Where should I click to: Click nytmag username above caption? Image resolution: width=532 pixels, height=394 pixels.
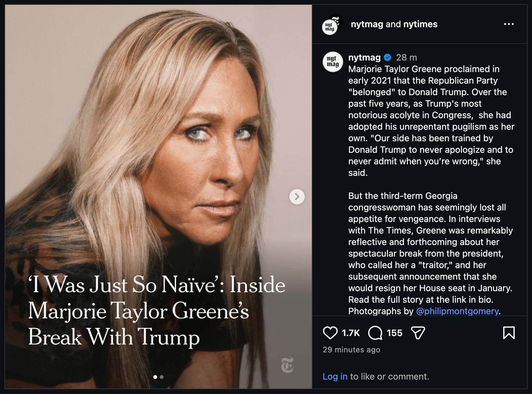[364, 57]
